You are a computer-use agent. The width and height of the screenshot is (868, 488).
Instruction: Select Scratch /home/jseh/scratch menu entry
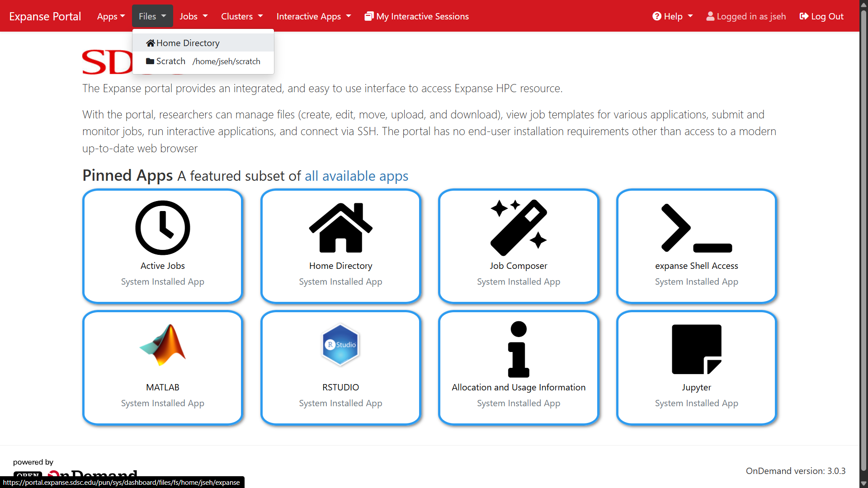pyautogui.click(x=203, y=61)
